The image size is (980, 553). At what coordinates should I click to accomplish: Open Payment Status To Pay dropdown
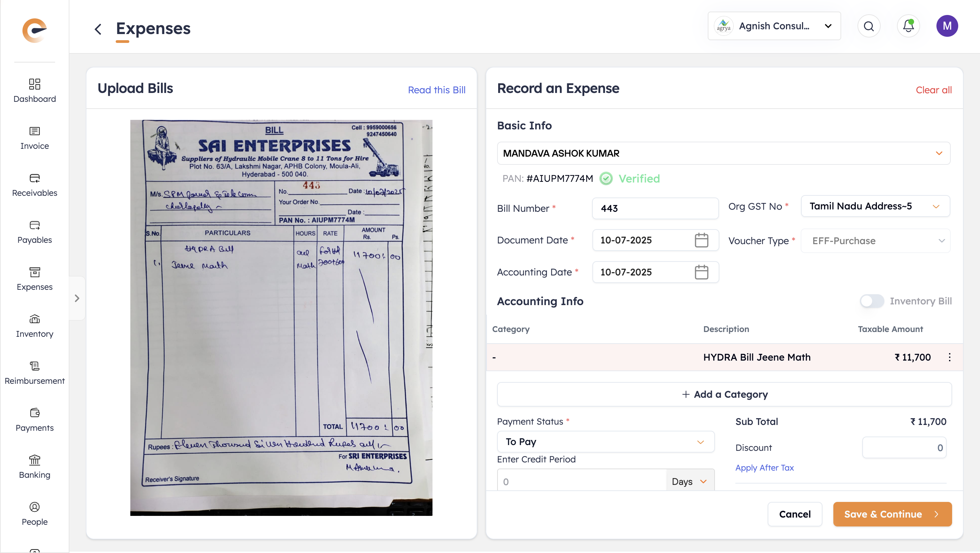tap(605, 442)
